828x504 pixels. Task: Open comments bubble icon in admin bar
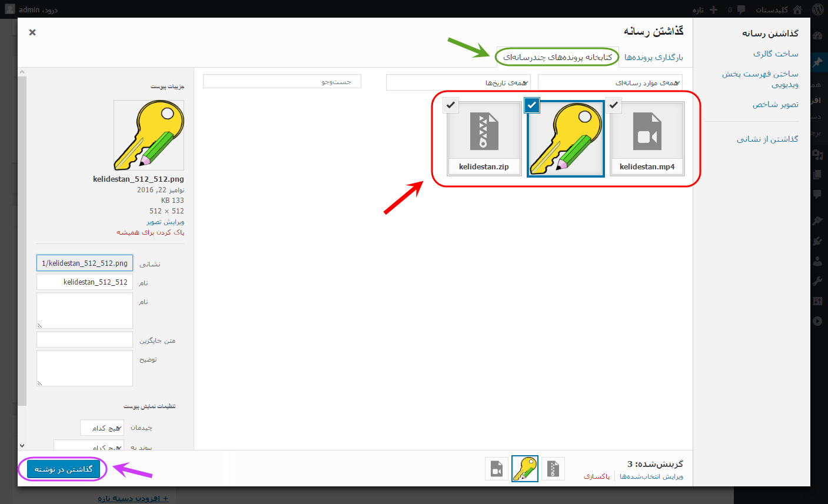[741, 9]
